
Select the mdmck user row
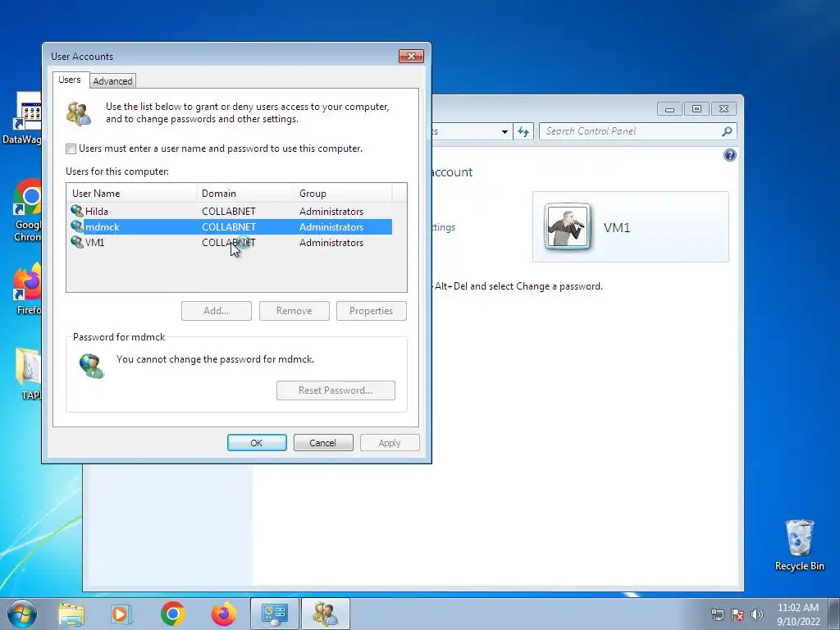tap(231, 226)
